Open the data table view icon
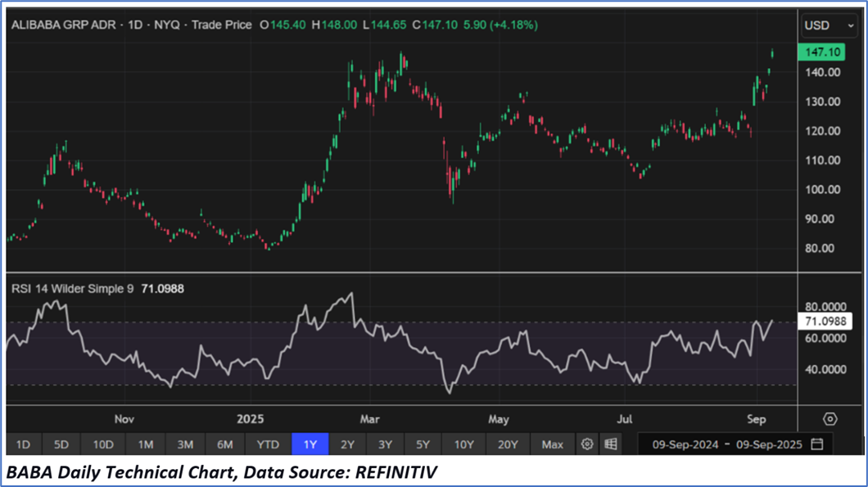 (x=611, y=444)
